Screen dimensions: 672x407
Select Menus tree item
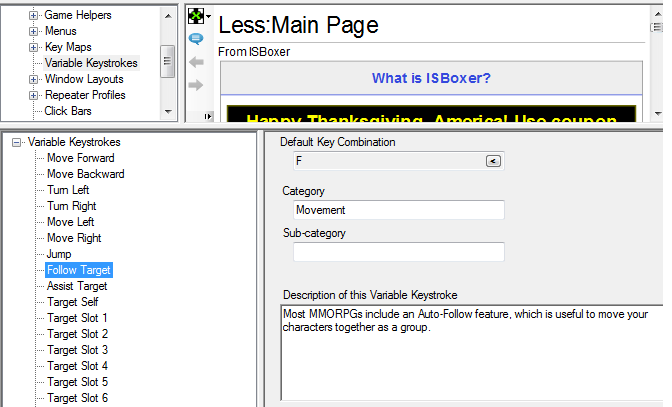click(60, 31)
